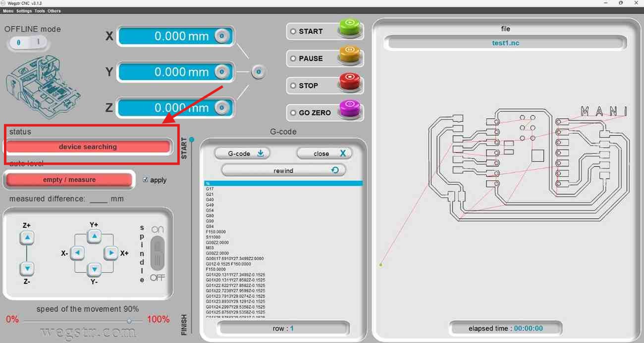
Task: Zero the X axis coordinate
Action: click(222, 36)
